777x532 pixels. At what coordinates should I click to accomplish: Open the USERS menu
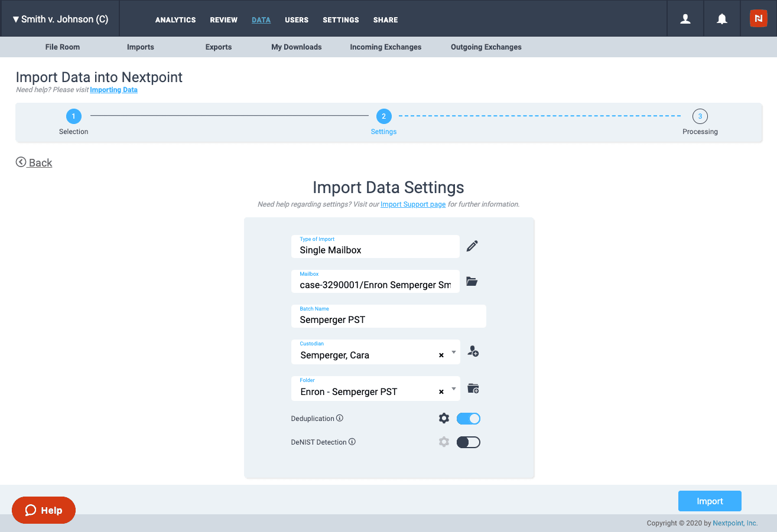(297, 20)
